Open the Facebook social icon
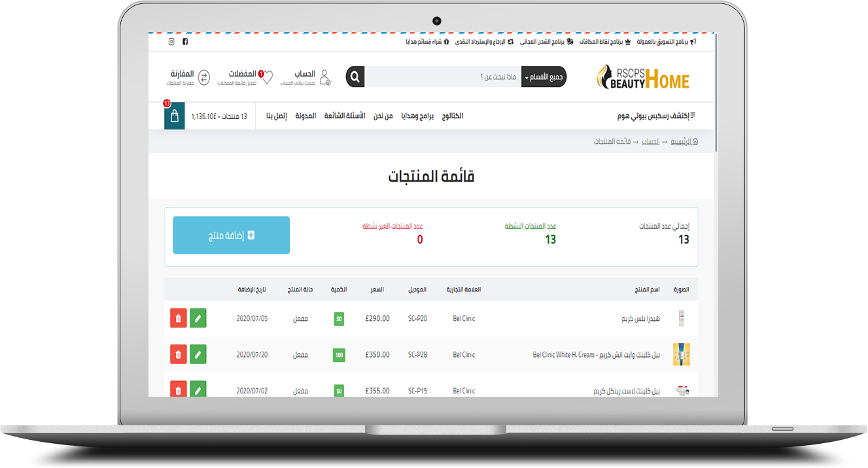Screen dimensions: 868x468 point(185,42)
